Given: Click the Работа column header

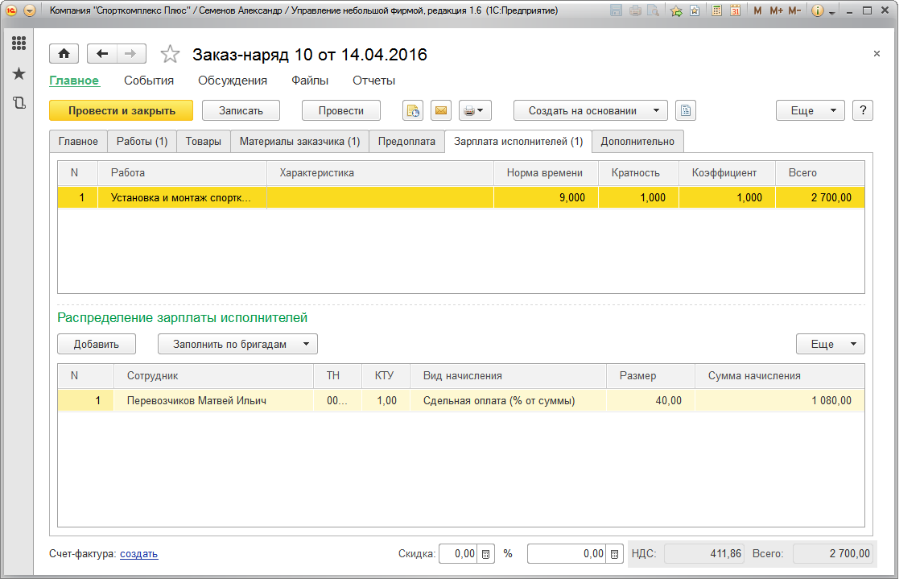Looking at the screenshot, I should [182, 173].
